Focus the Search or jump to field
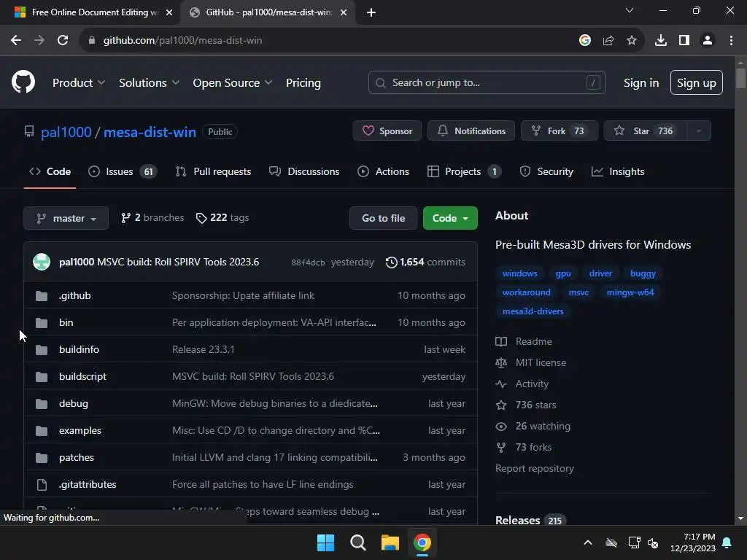This screenshot has height=560, width=747. [487, 83]
